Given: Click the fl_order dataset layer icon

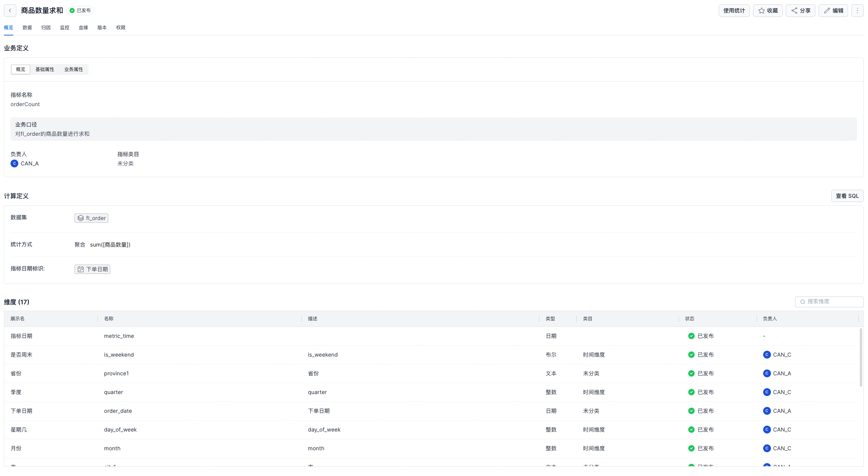Looking at the screenshot, I should [x=81, y=218].
